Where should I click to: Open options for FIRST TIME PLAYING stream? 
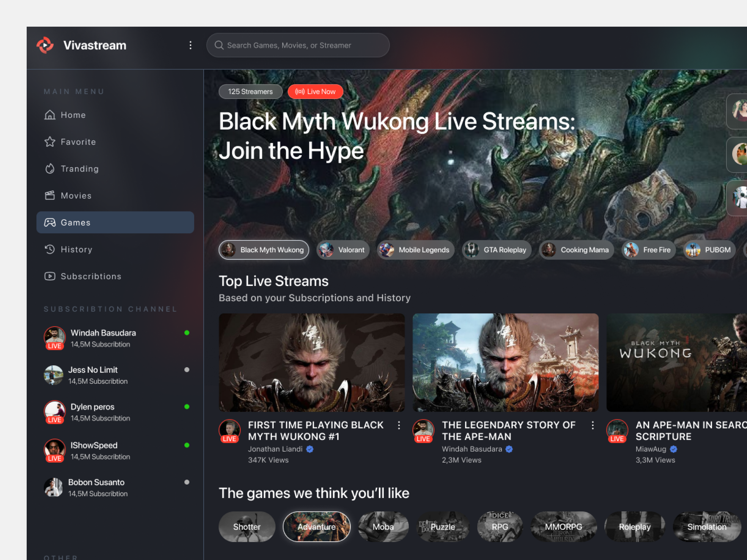point(399,426)
